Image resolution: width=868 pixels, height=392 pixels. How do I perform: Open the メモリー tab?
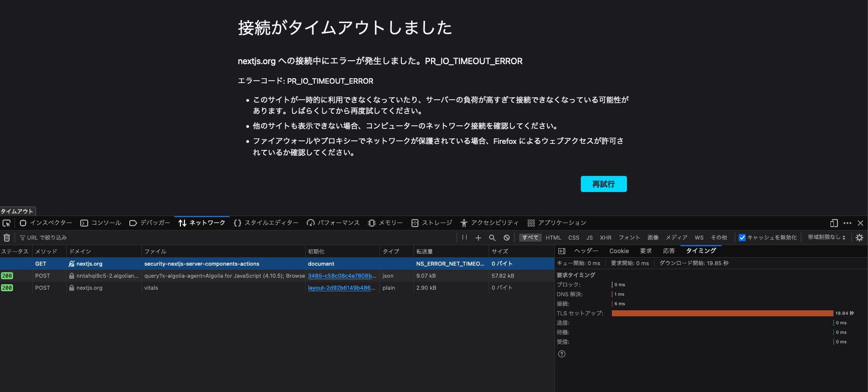click(x=385, y=223)
